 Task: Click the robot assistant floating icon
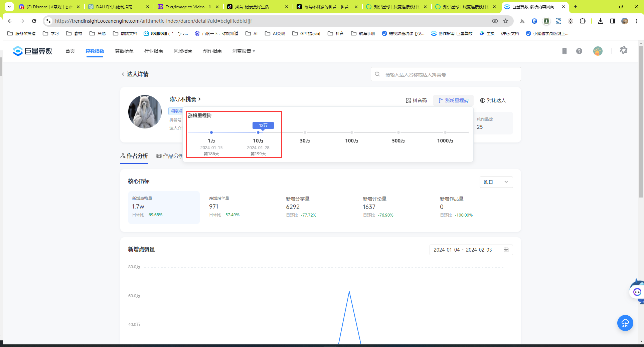pyautogui.click(x=637, y=292)
